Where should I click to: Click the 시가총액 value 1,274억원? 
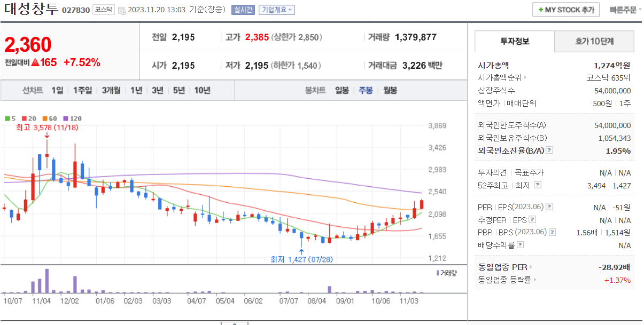point(612,66)
